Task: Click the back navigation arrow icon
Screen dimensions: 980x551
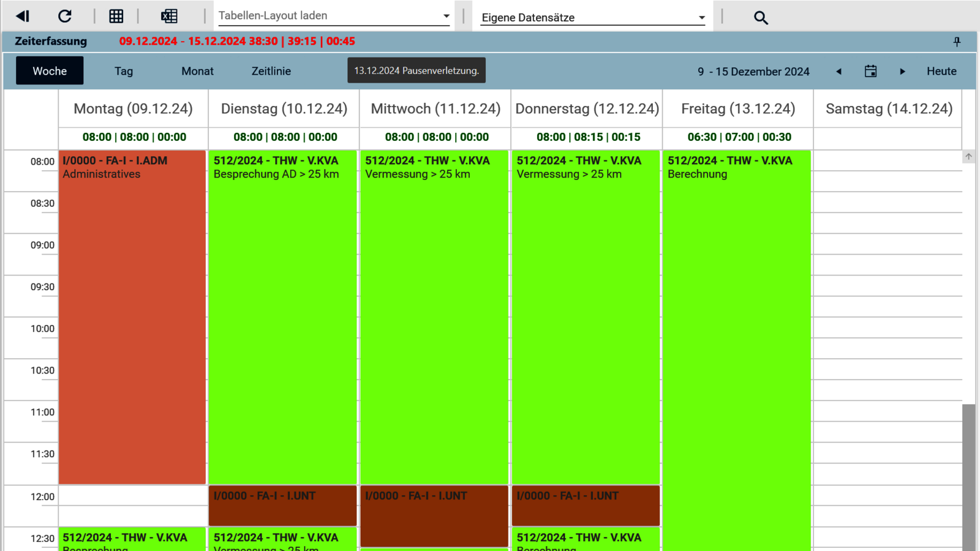Action: point(23,16)
